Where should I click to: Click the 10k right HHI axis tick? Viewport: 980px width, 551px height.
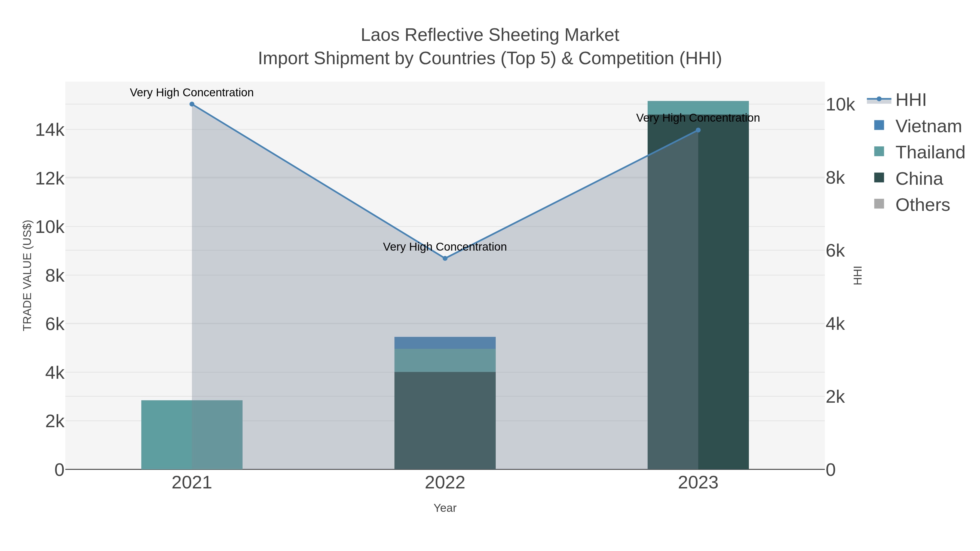[840, 104]
